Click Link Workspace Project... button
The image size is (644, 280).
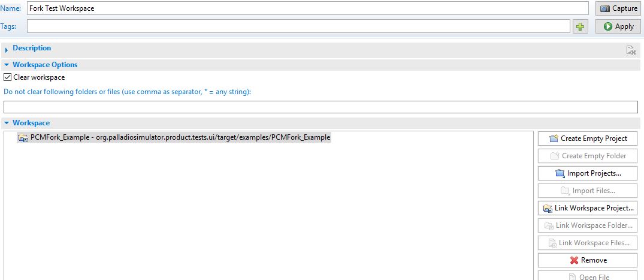pyautogui.click(x=588, y=208)
